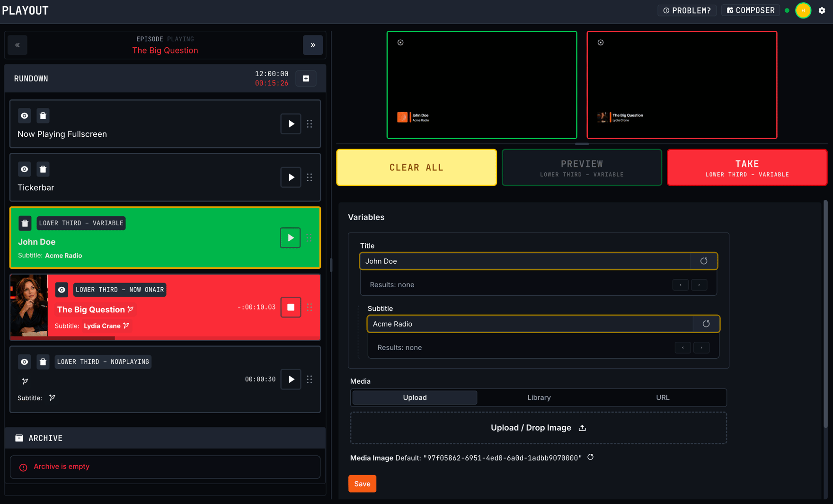Add a new rundown item with plus icon
The width and height of the screenshot is (833, 504).
306,79
